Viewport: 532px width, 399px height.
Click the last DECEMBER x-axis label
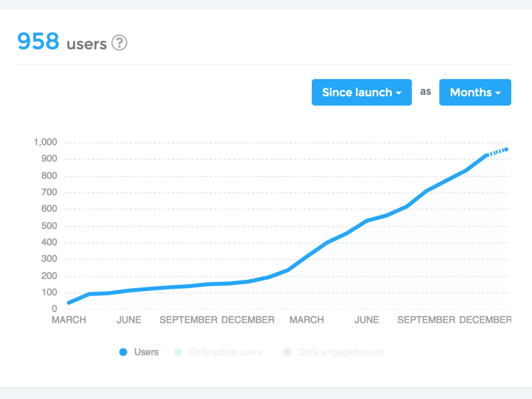tap(485, 320)
